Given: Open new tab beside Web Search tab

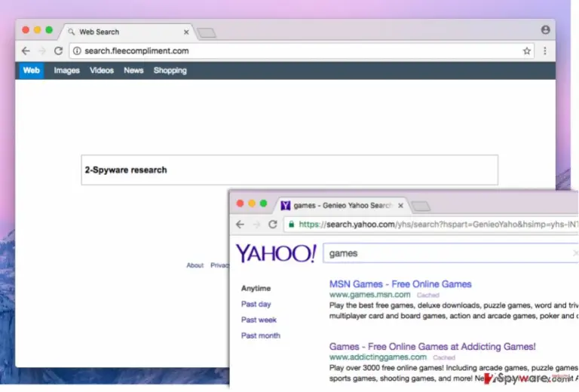Looking at the screenshot, I should point(207,33).
